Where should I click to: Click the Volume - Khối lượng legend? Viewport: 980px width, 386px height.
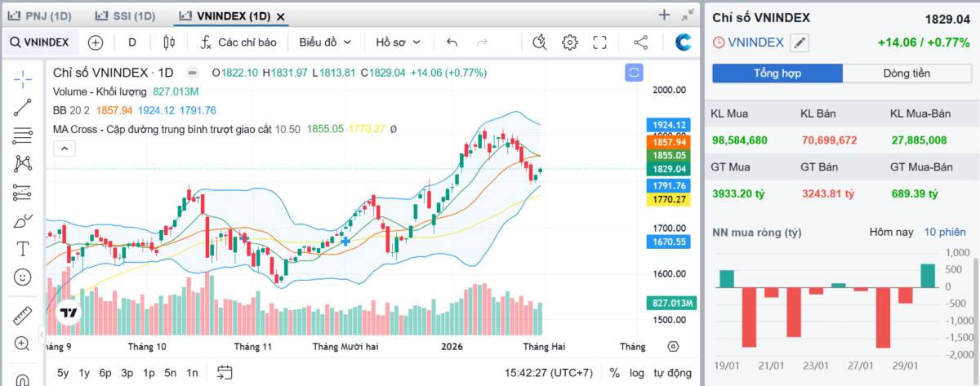[x=100, y=91]
